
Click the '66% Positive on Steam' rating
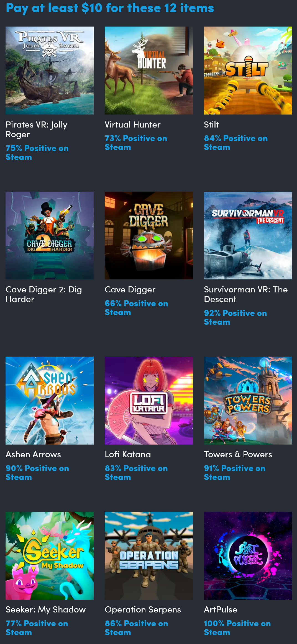136,308
